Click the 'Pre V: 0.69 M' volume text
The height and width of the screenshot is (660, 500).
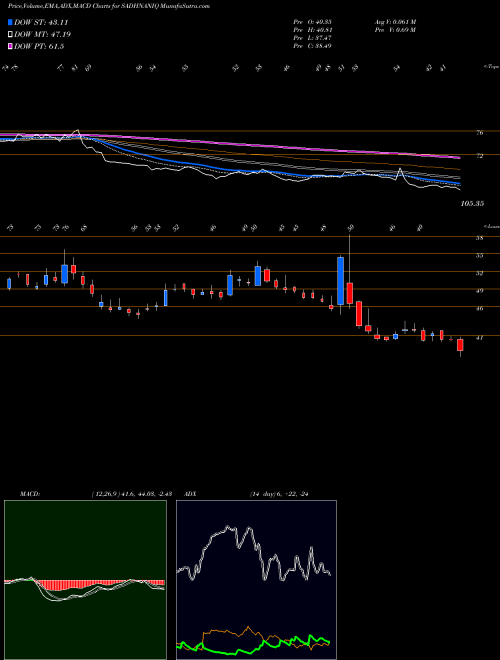[x=395, y=30]
